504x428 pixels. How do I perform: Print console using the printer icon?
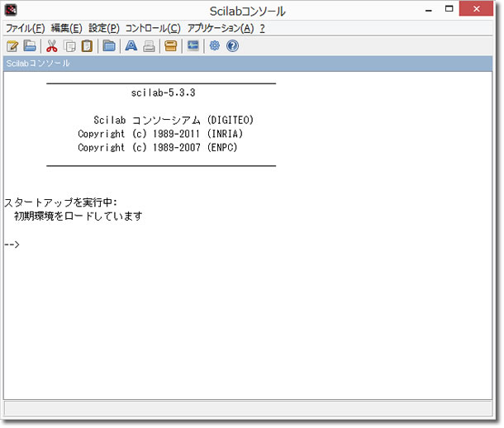point(149,46)
